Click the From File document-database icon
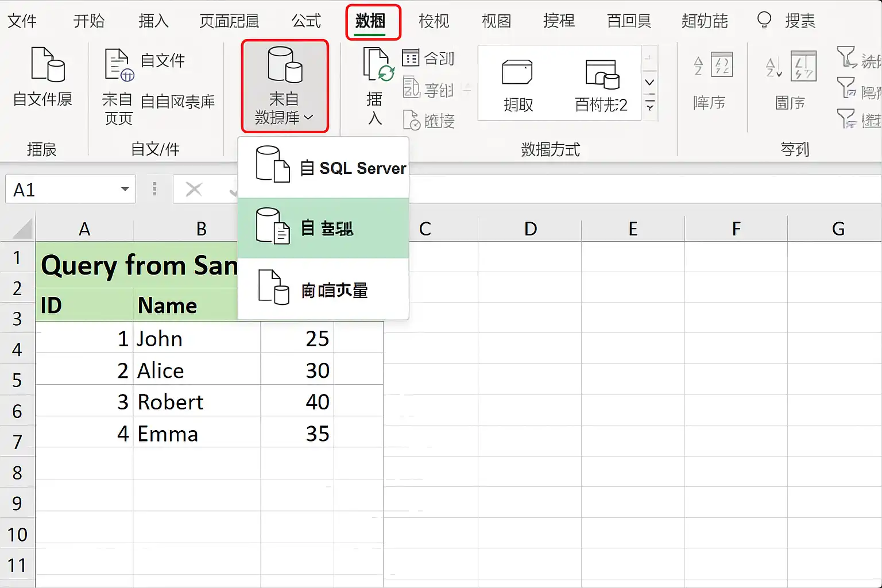 (x=48, y=64)
